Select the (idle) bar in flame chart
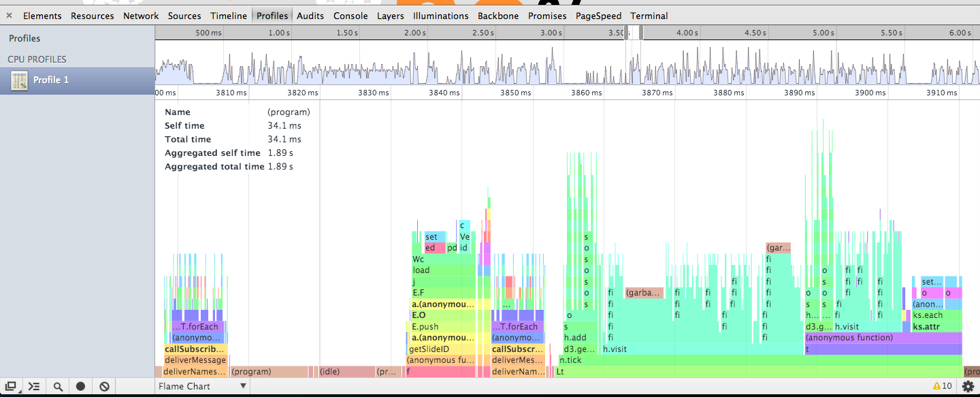The height and width of the screenshot is (397, 980). [347, 372]
